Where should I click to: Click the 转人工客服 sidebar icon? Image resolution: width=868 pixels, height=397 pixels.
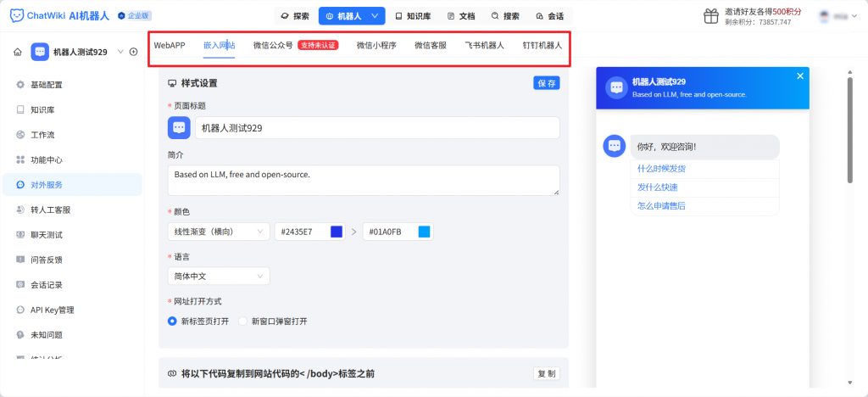[x=20, y=210]
